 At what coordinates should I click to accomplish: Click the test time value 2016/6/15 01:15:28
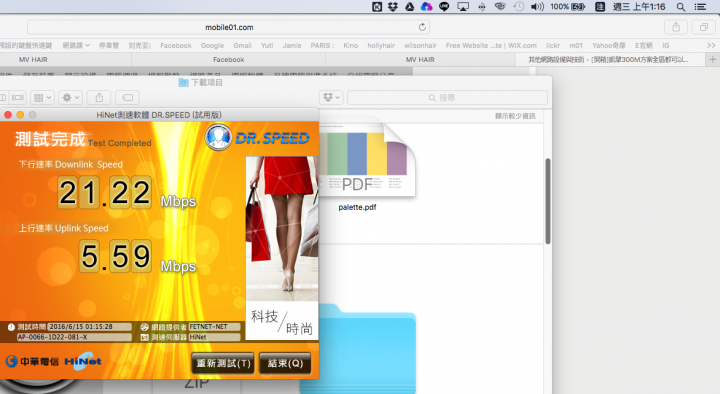[x=90, y=327]
